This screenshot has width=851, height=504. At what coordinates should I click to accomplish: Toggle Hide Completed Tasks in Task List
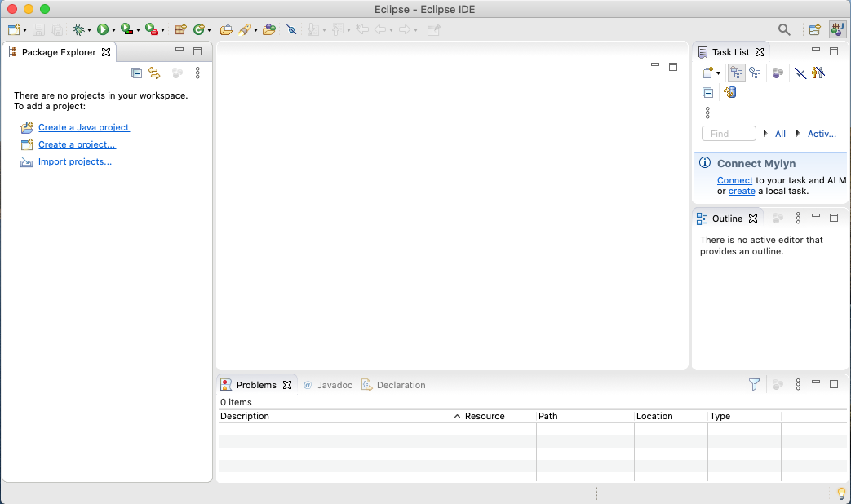[x=800, y=73]
